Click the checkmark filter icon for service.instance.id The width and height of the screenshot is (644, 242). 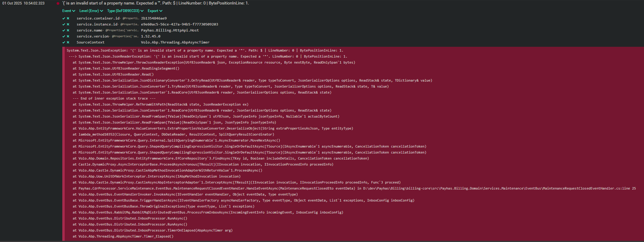tap(64, 24)
